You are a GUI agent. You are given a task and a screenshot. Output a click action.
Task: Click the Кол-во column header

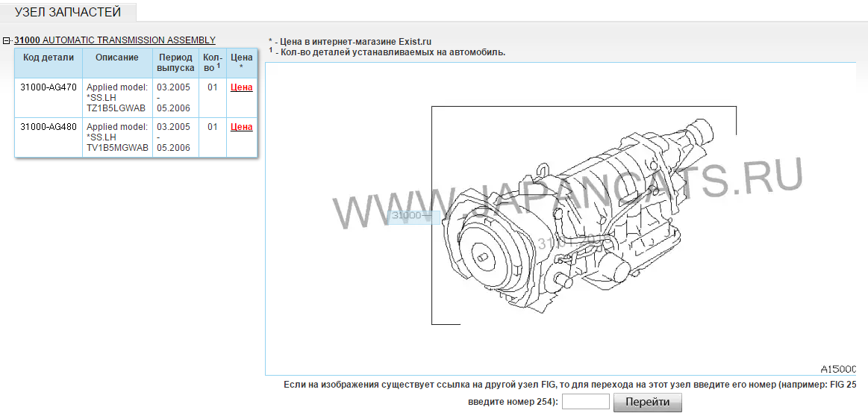pos(213,63)
